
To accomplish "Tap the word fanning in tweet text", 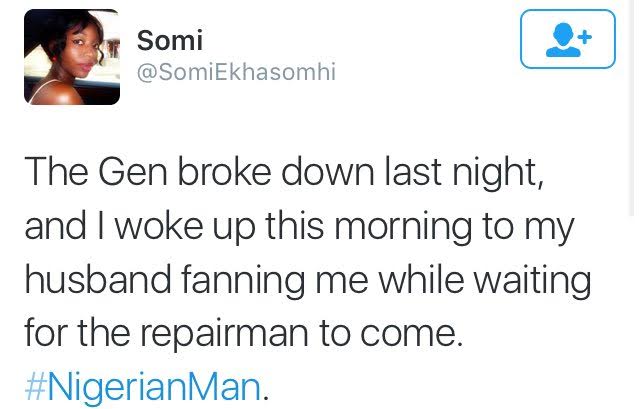I will [x=243, y=281].
